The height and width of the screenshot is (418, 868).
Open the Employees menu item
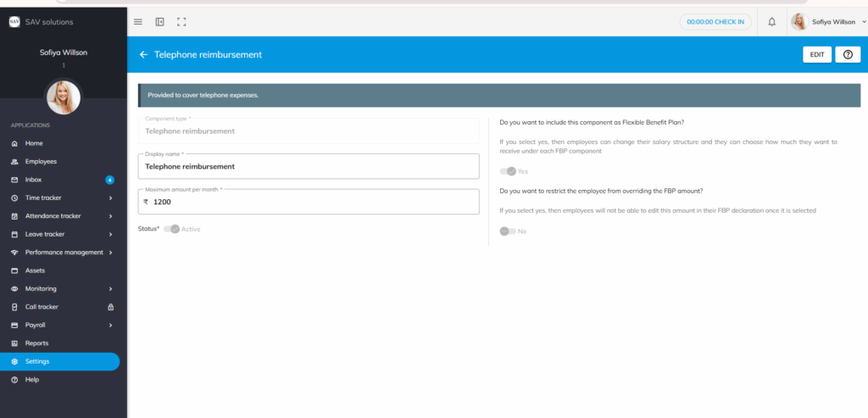tap(60, 162)
